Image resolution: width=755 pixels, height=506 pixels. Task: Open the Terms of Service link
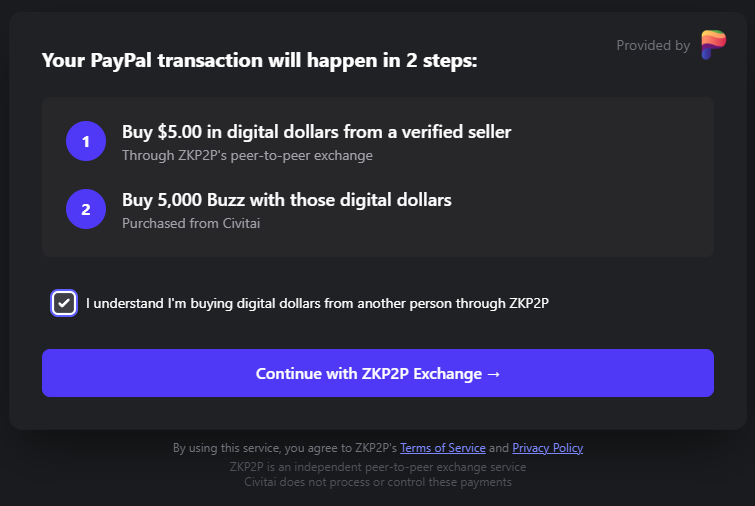click(443, 448)
